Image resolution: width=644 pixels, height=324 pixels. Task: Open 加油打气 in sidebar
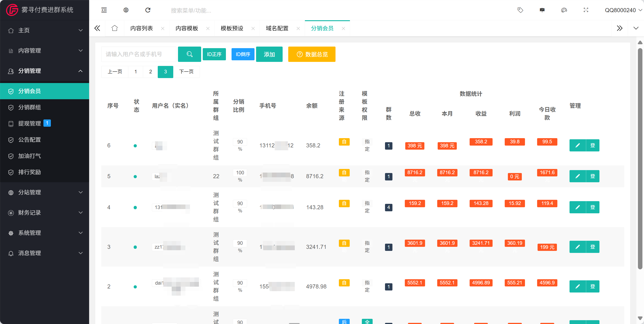[45, 156]
